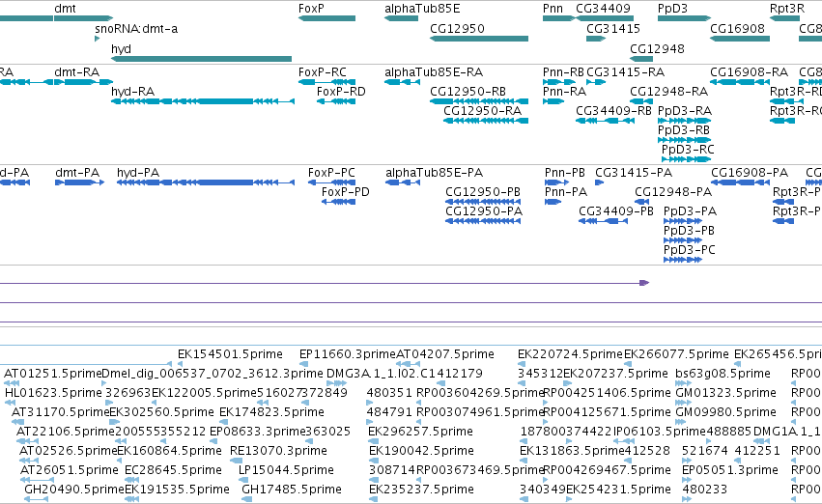Select the CG12950-PB protein label
The image size is (822, 504).
click(483, 192)
